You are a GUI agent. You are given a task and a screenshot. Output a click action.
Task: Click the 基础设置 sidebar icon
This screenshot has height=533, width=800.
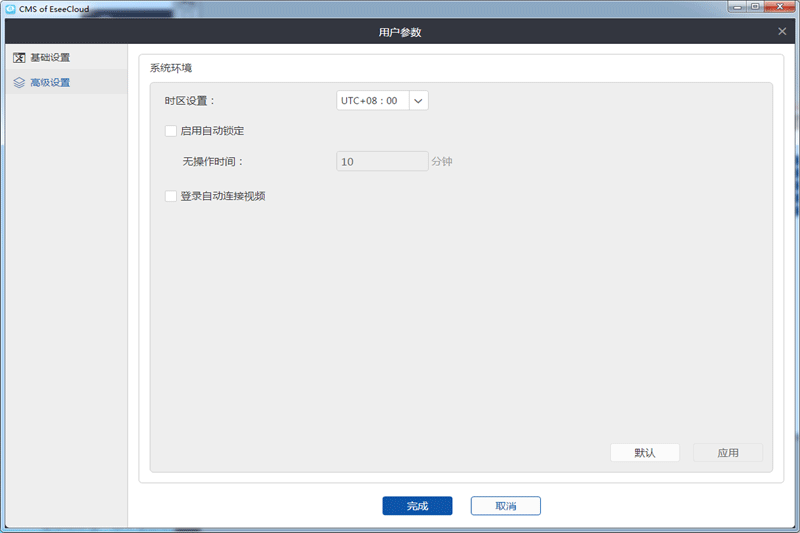click(19, 58)
